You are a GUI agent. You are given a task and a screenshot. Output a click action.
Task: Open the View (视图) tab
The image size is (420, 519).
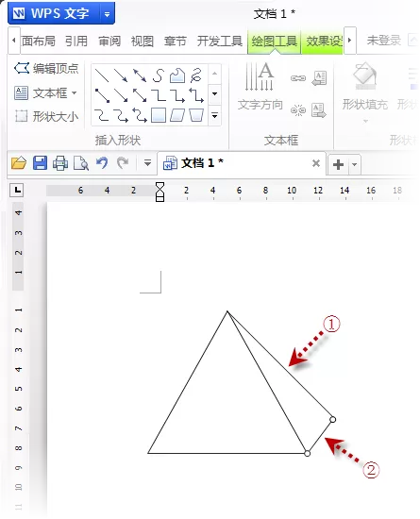coord(143,41)
